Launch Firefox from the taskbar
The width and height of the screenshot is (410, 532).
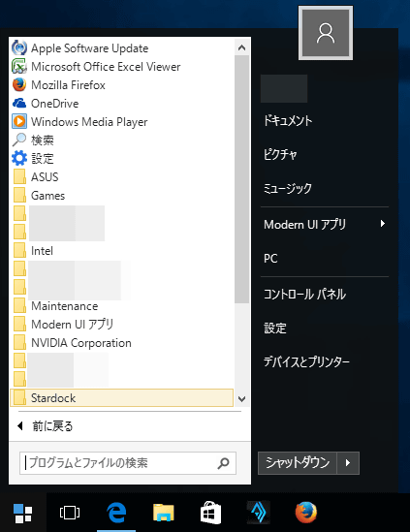tap(305, 513)
